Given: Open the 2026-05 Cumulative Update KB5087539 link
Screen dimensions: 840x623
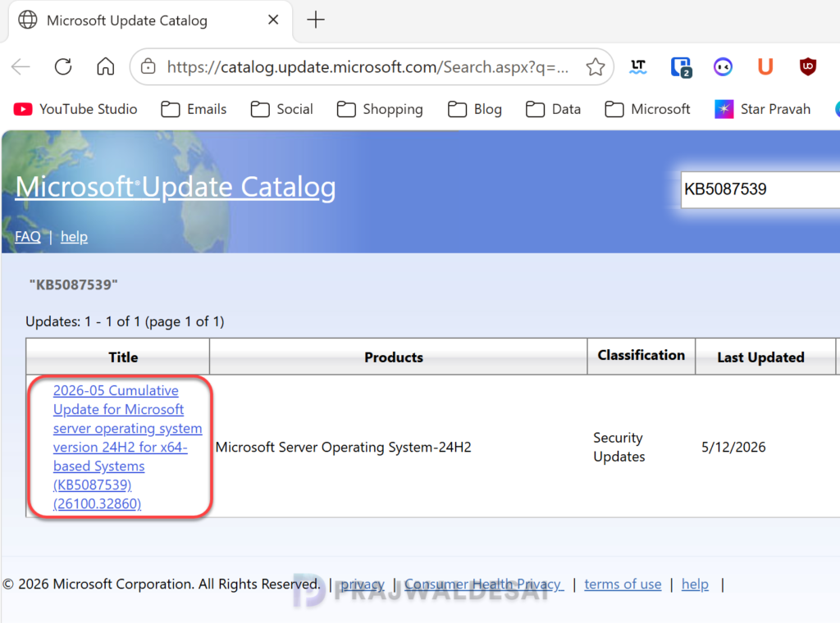Looking at the screenshot, I should [127, 447].
